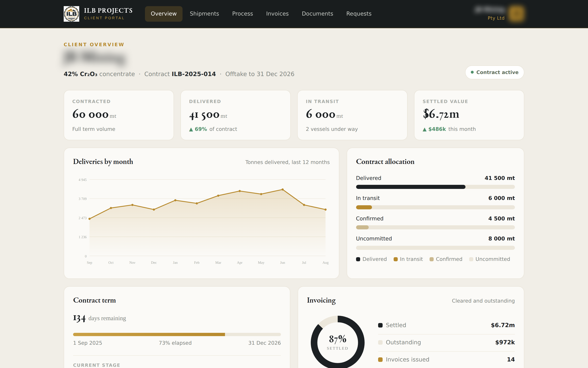
Task: Click the contract term elapsed progress bar
Action: point(177,334)
